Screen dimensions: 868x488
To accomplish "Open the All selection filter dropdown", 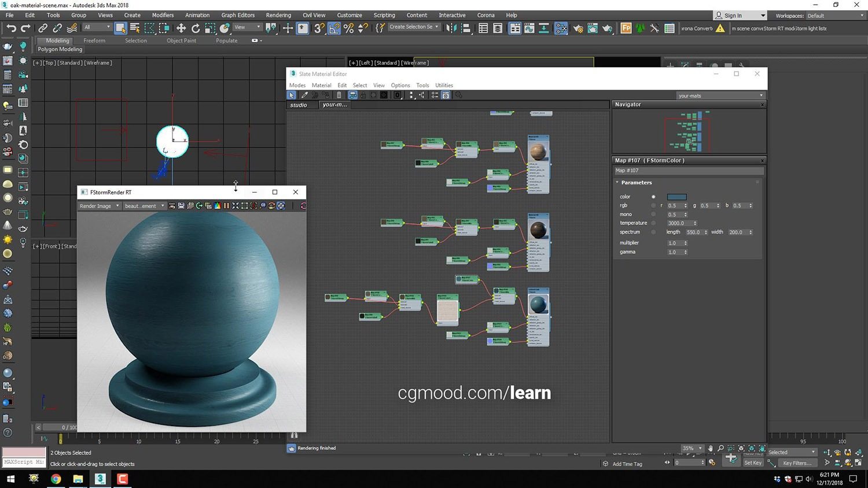I will (97, 27).
